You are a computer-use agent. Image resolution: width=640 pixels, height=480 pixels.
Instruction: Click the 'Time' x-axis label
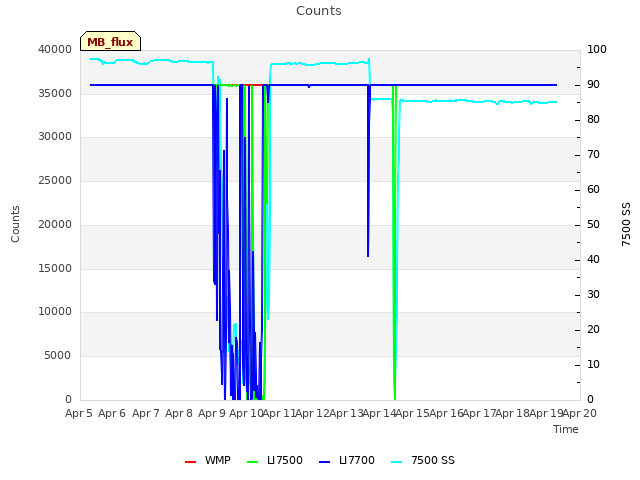pos(566,429)
